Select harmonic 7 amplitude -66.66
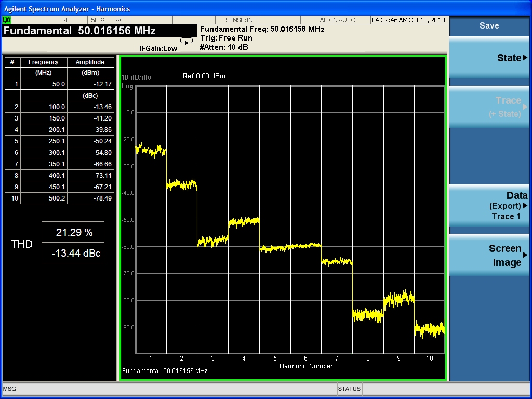 (90, 164)
